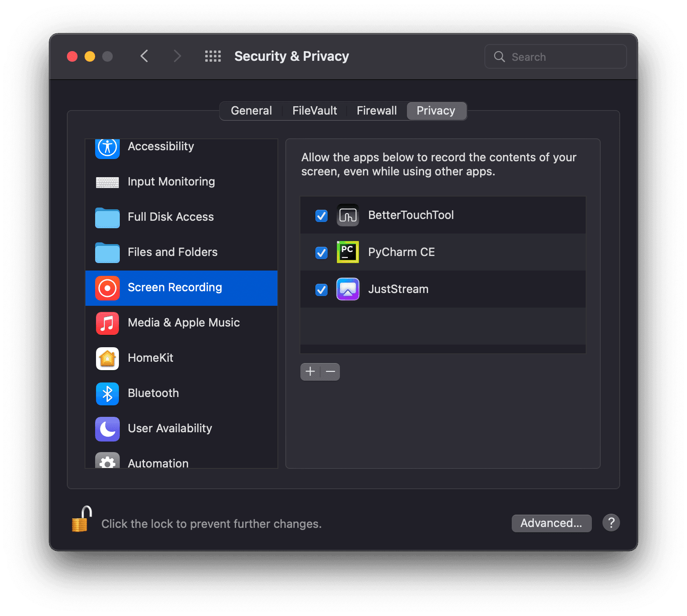The image size is (687, 616).
Task: Select the User Availability label
Action: click(170, 428)
